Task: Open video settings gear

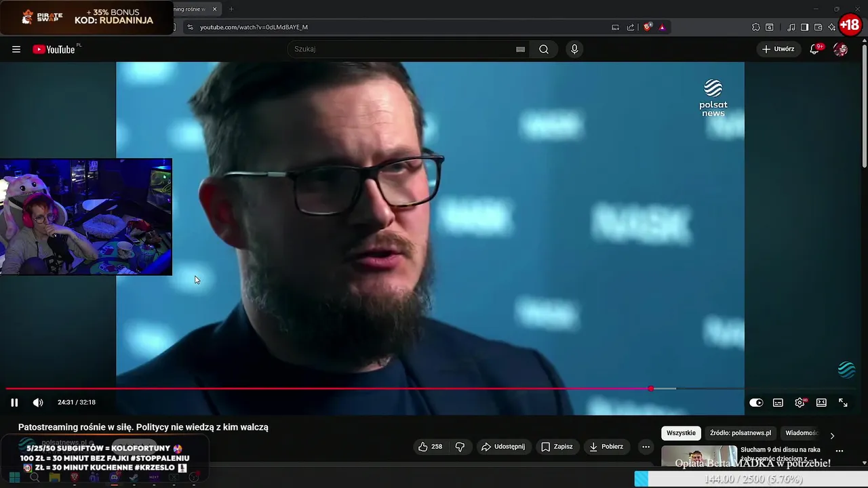Action: 800,403
